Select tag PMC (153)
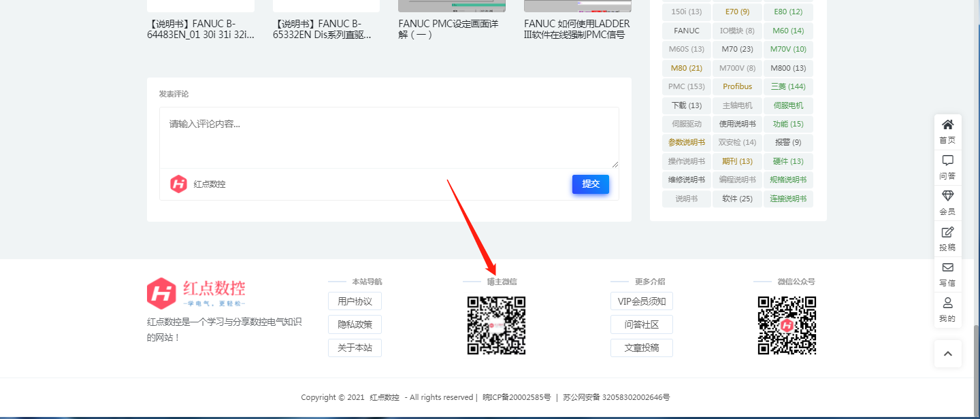The height and width of the screenshot is (419, 980). click(x=687, y=86)
